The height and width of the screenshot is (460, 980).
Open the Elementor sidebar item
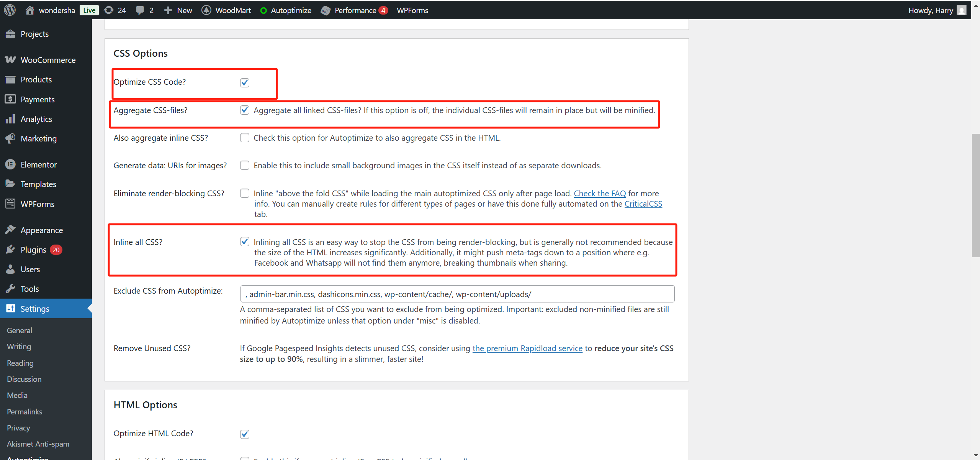coord(38,164)
